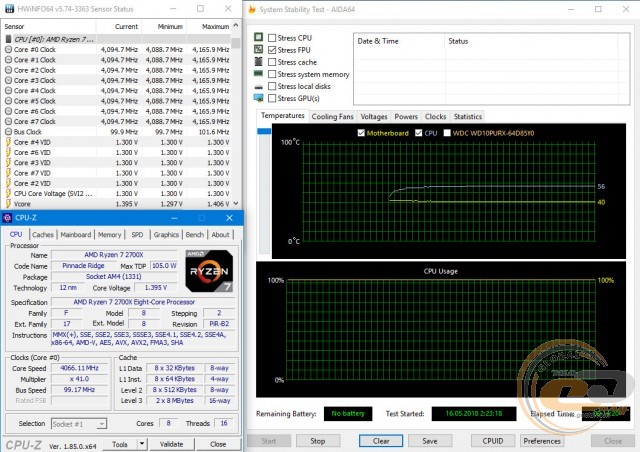Open the Graphics tab in CPU-Z

coord(166,235)
